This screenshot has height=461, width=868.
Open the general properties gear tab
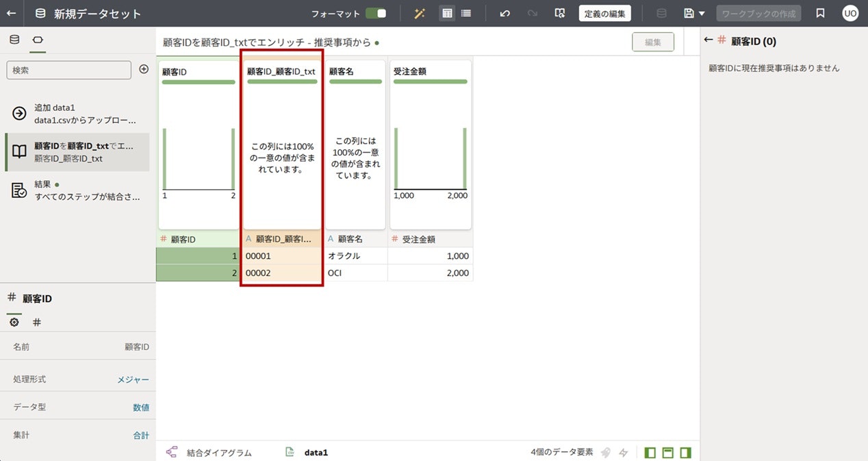14,322
